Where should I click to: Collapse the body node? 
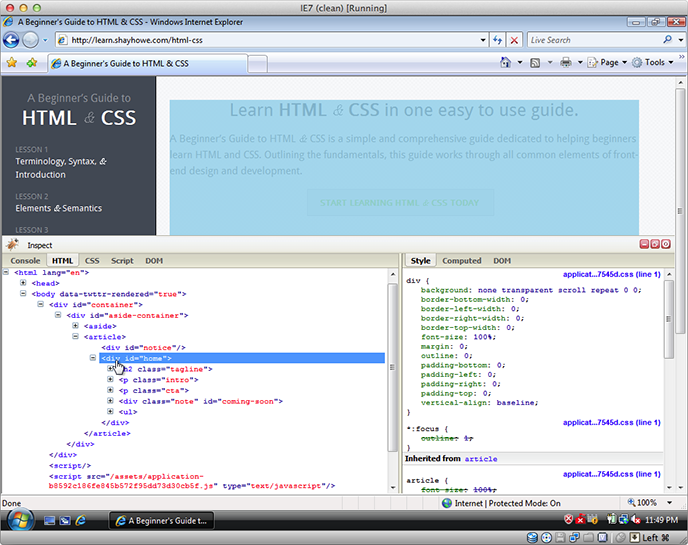[x=23, y=294]
